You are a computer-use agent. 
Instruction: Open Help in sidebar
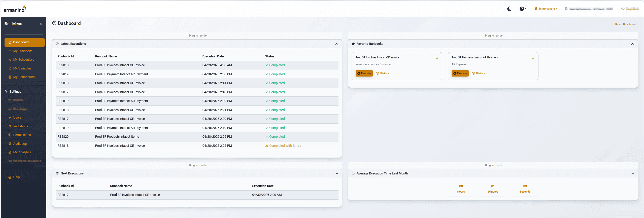point(16,177)
